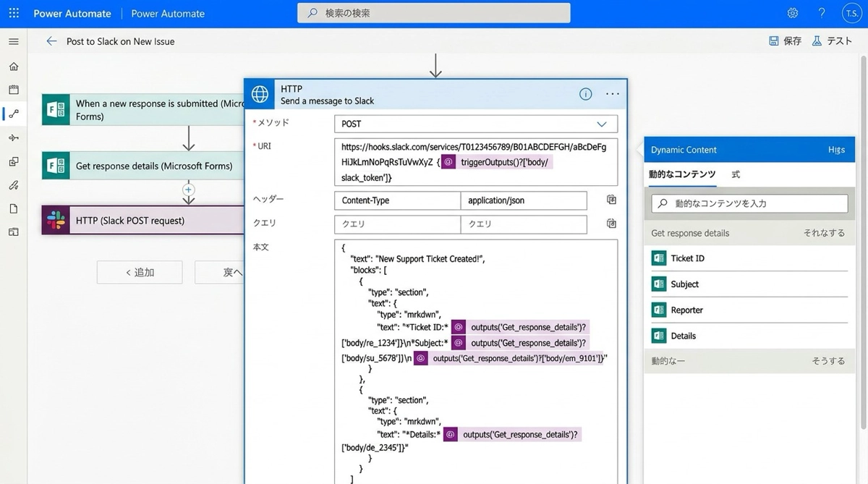Open the app launcher waffle icon

click(x=14, y=13)
